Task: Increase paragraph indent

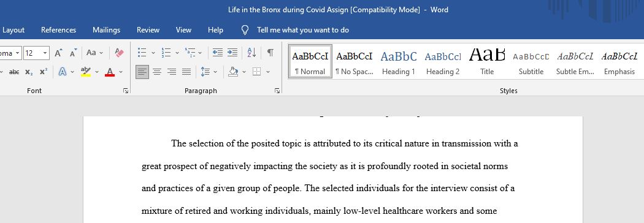Action: (x=232, y=53)
